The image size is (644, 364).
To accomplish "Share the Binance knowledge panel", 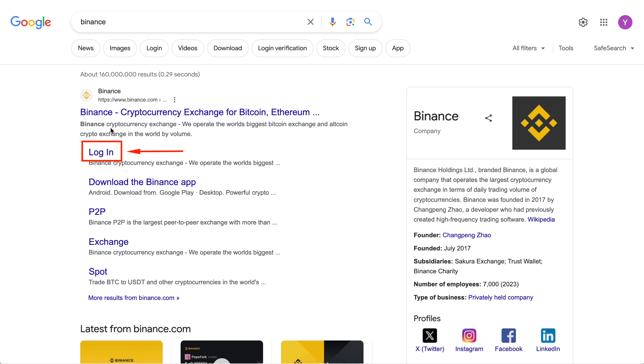I will (x=489, y=118).
